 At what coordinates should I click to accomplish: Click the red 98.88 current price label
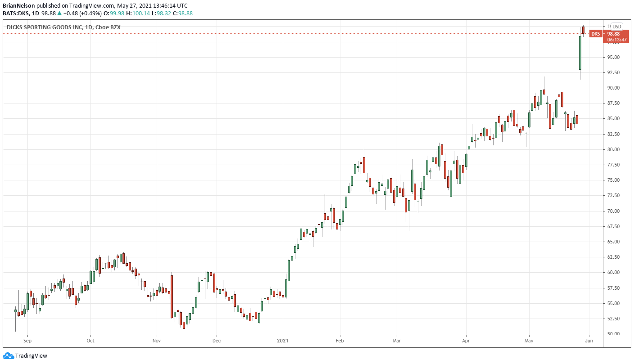click(613, 34)
